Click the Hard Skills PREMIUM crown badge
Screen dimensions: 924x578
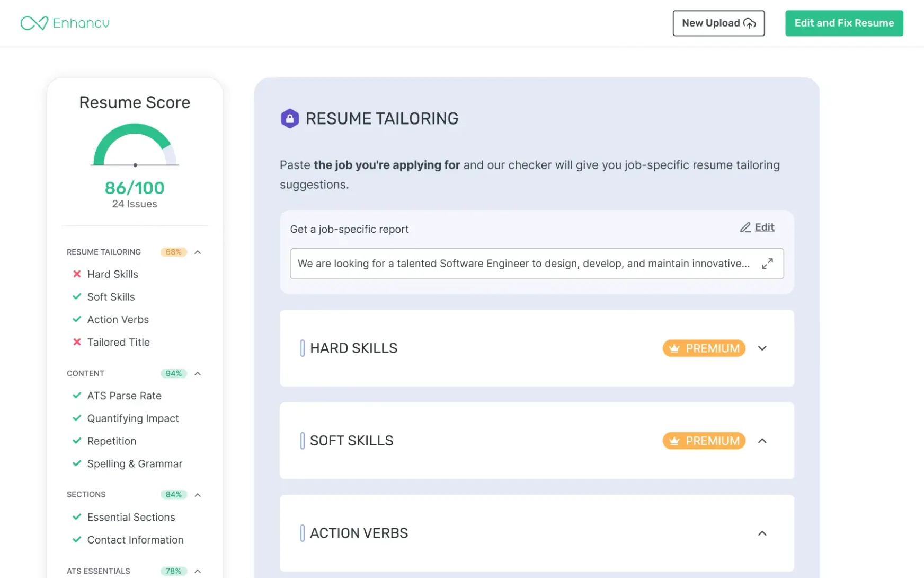click(704, 348)
